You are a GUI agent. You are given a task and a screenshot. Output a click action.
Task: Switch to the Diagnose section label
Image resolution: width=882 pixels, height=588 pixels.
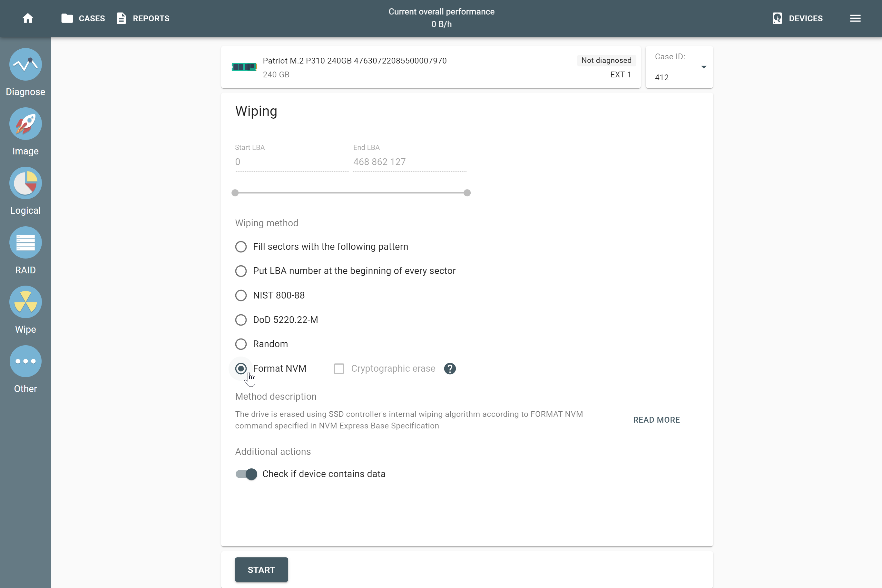click(25, 92)
